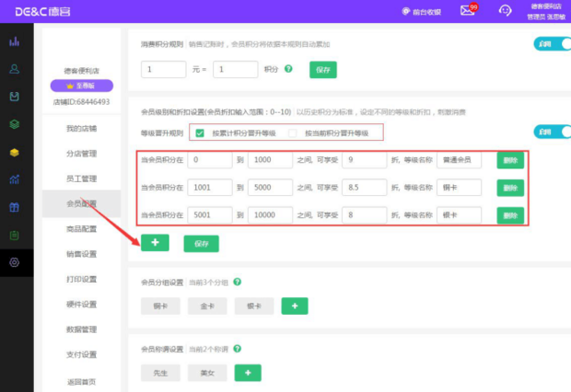Click the 元 amount input field
Image resolution: width=571 pixels, height=392 pixels.
[x=164, y=69]
